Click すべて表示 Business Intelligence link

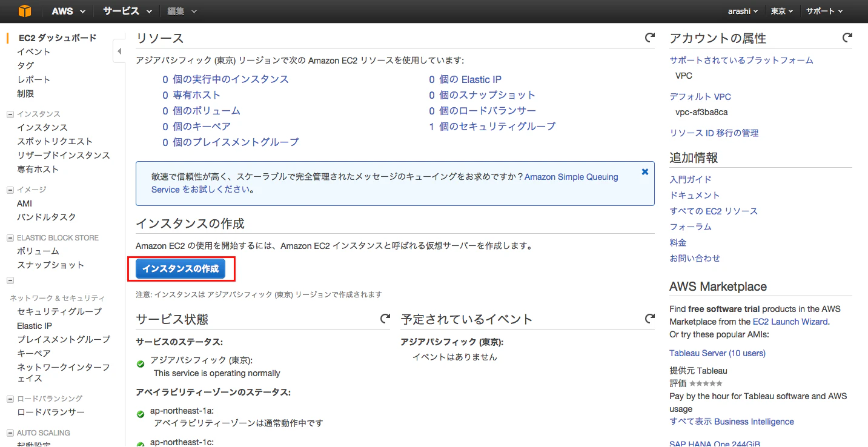[x=732, y=422]
